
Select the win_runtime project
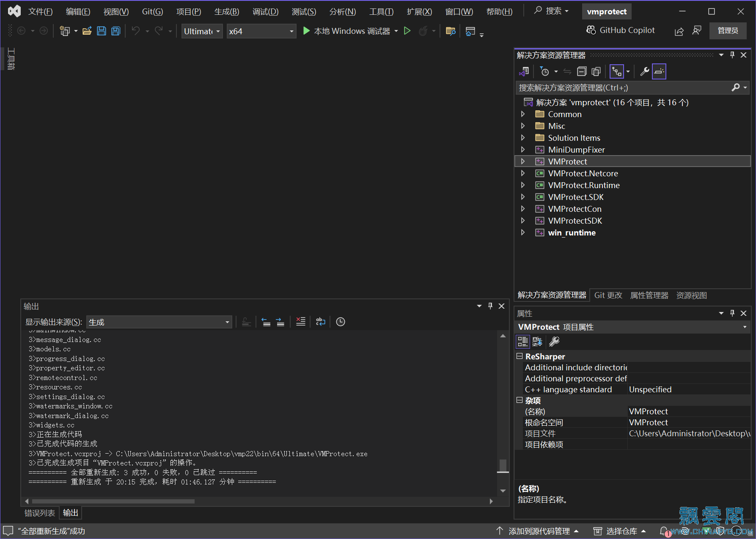[x=572, y=233]
